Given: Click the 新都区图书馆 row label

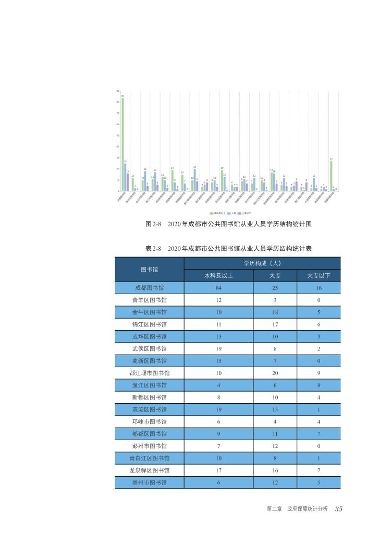Looking at the screenshot, I should (x=150, y=398).
